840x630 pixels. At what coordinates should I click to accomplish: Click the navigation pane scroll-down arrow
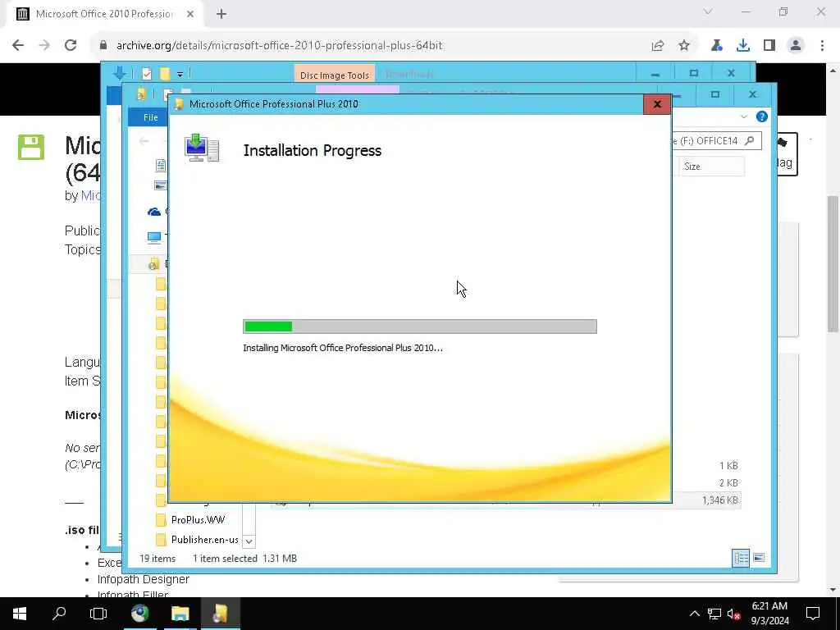click(x=249, y=541)
